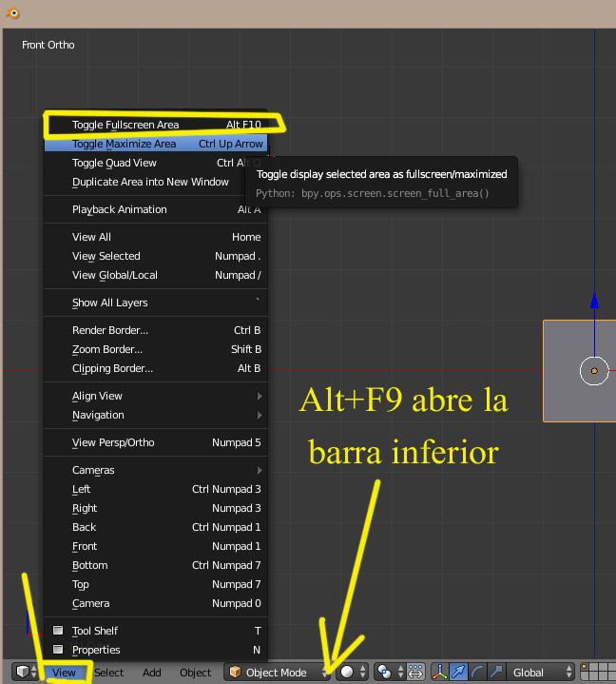Choose Duplicate Area into New Window
Viewport: 616px width, 684px height.
coord(156,182)
